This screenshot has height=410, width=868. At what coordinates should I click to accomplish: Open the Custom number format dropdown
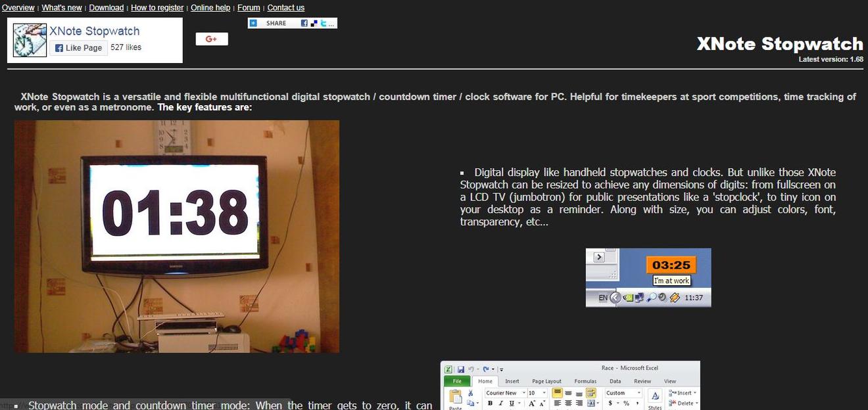(637, 393)
